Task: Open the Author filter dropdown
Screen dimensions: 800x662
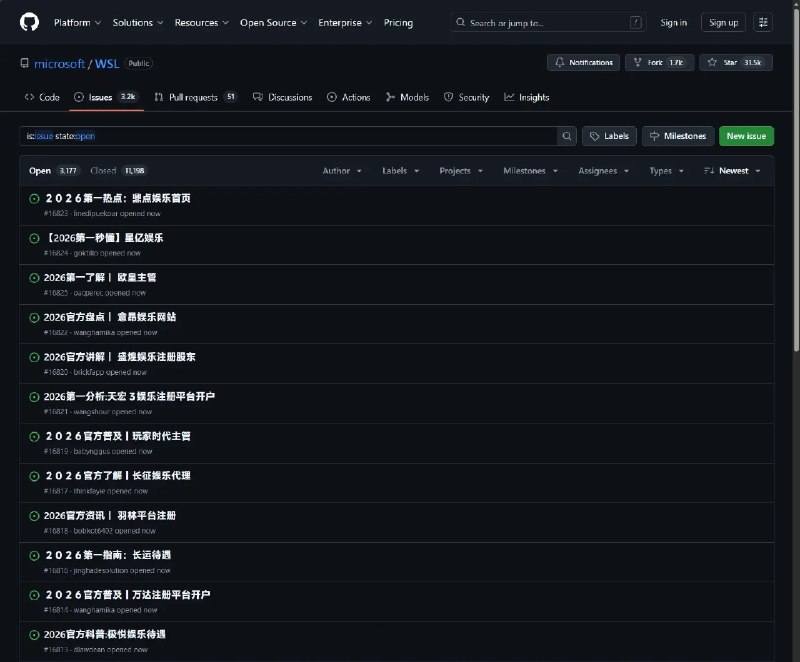Action: [x=342, y=171]
